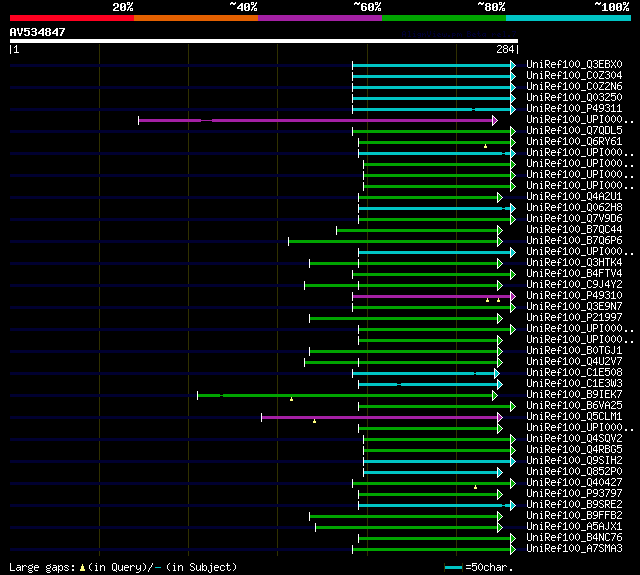Click the yellow gap marker under UniRef100_Q40427 bar
The height and width of the screenshot is (575, 640).
point(476,487)
